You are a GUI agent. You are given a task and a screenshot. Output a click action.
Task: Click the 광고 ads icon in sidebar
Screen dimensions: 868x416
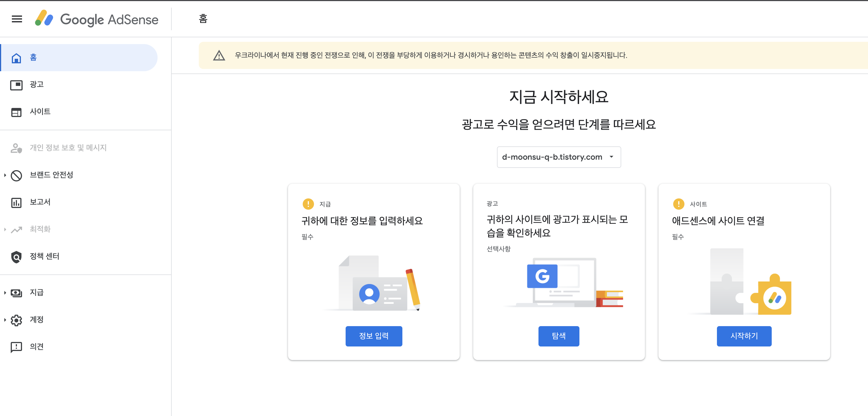pos(16,85)
